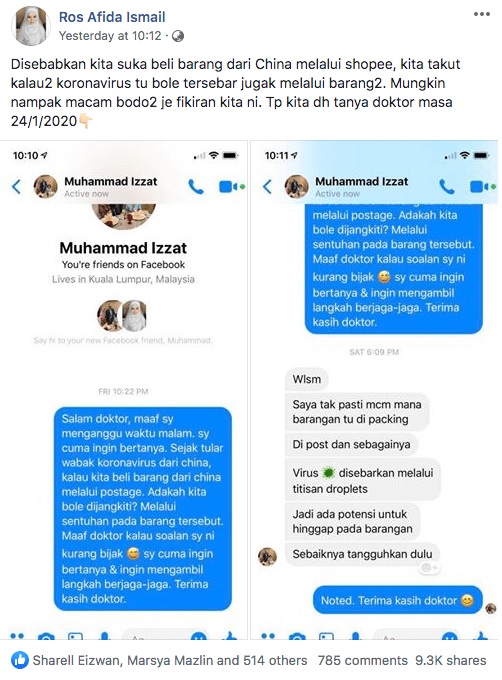Image resolution: width=502 pixels, height=680 pixels.
Task: Start voice call in left chat
Action: pos(196,186)
